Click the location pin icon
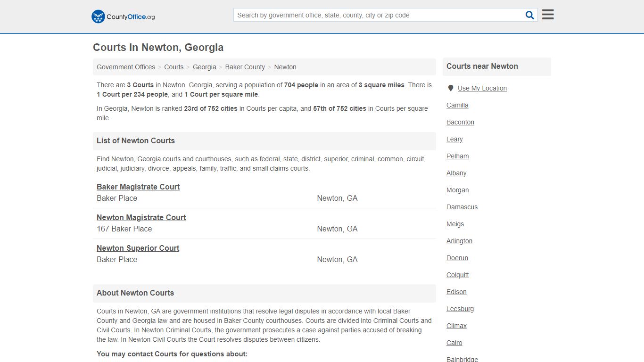Image resolution: width=644 pixels, height=362 pixels. click(x=451, y=88)
